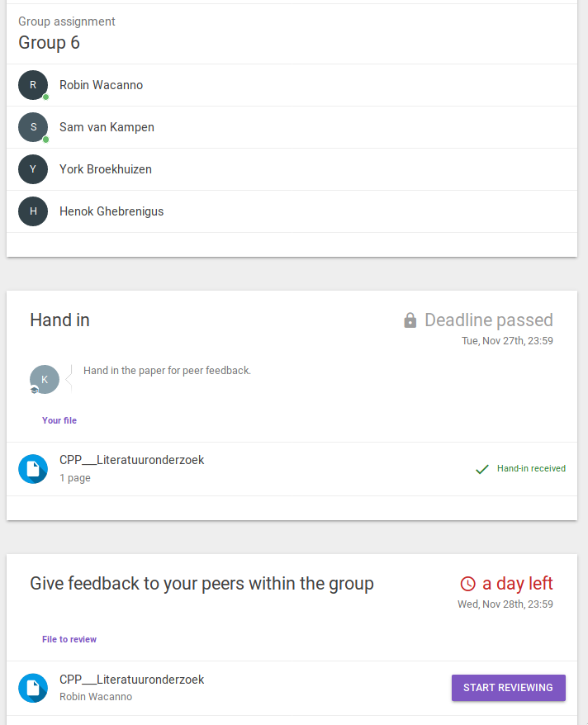Click the green Hand-in received checkmark
The height and width of the screenshot is (725, 588).
click(x=482, y=469)
